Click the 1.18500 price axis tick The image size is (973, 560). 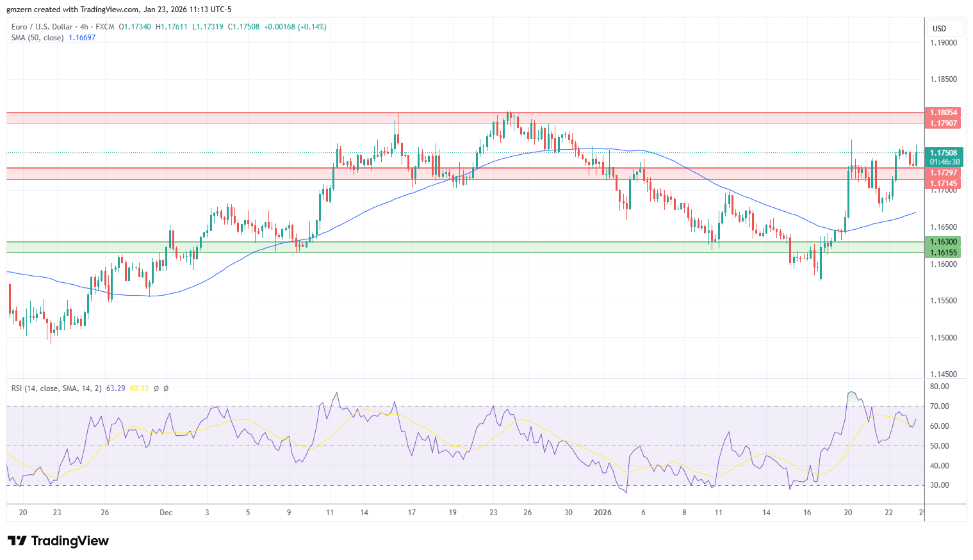tap(944, 79)
